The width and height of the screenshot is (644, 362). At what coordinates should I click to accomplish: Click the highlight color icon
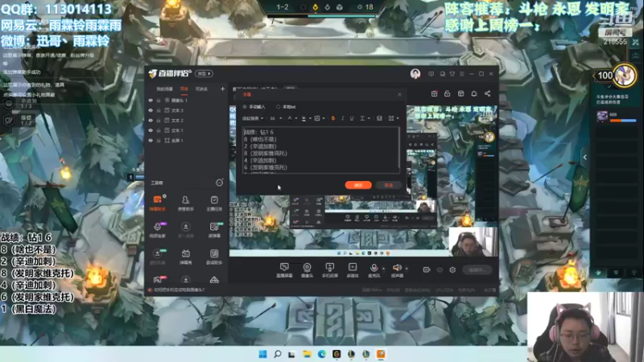303,118
